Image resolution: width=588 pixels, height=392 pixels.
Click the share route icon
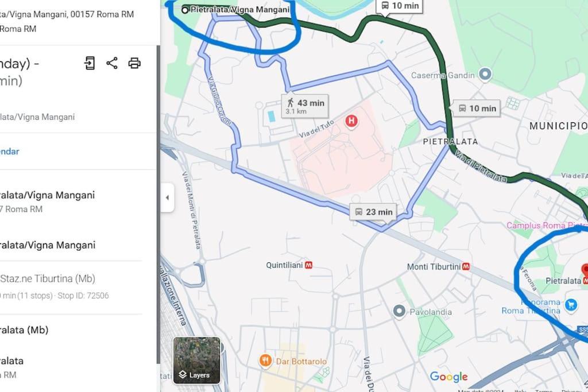click(x=112, y=63)
